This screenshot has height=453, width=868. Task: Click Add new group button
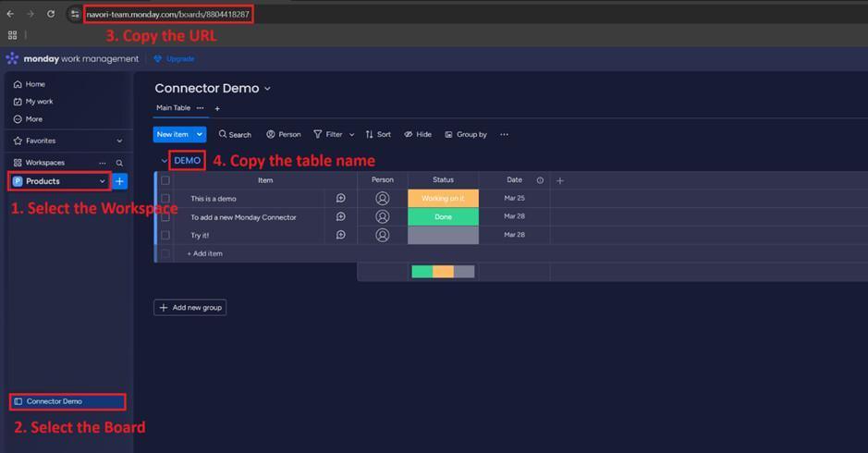click(189, 307)
